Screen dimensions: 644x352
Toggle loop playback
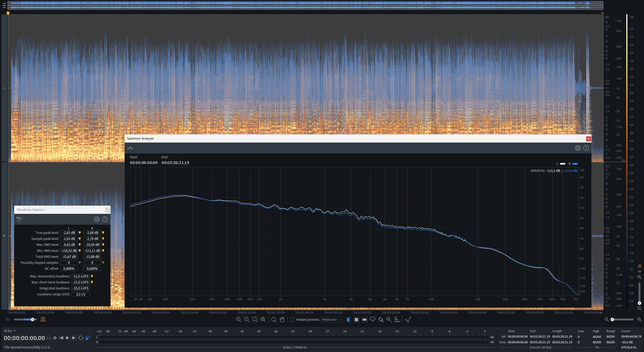pos(81,338)
